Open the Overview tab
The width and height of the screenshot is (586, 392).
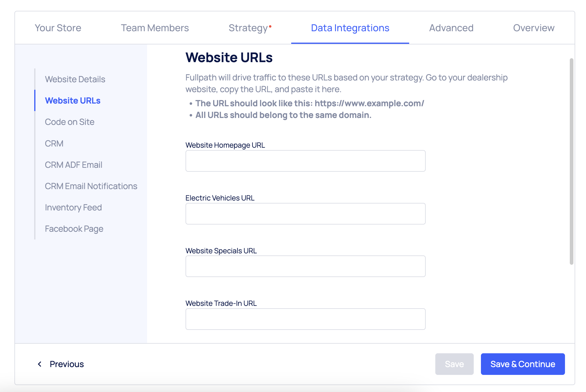pyautogui.click(x=533, y=28)
